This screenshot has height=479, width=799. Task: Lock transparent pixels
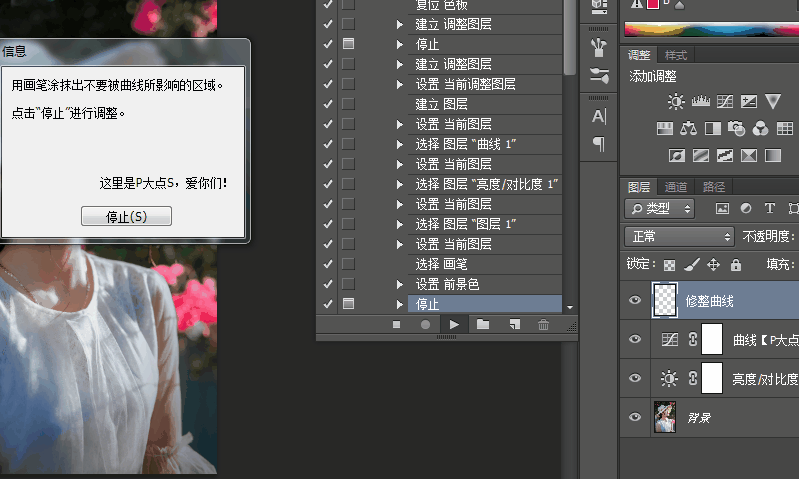(x=669, y=265)
